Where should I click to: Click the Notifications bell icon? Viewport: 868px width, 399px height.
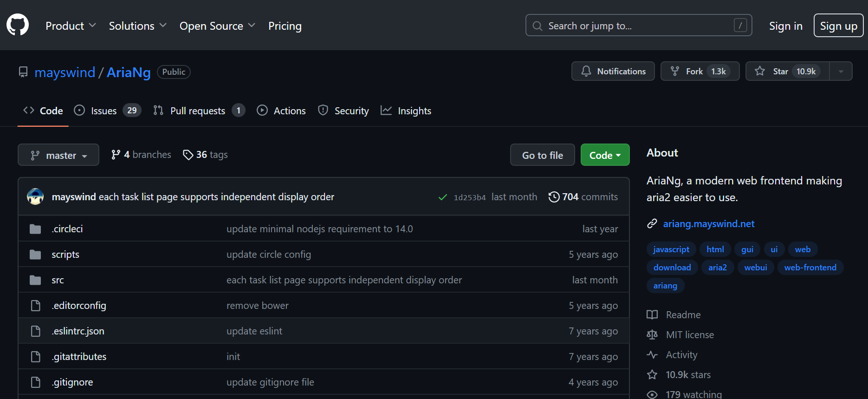click(x=586, y=71)
